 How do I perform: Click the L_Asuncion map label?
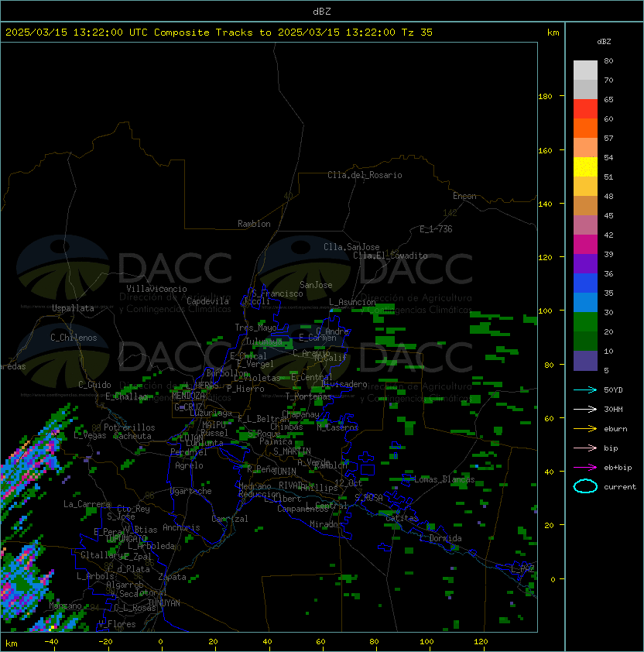tap(352, 302)
